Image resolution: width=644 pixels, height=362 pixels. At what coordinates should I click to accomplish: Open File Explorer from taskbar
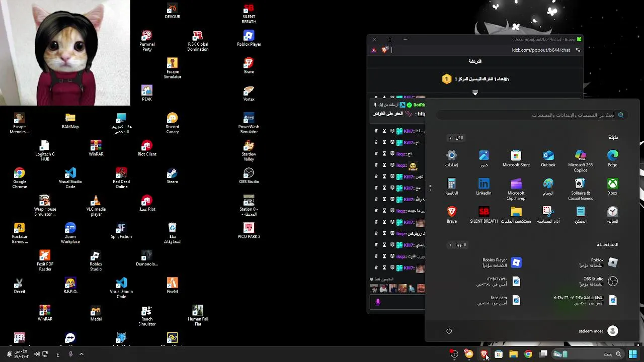(513, 354)
